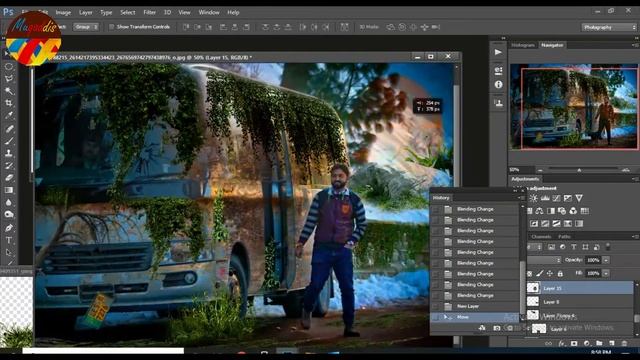Viewport: 640px width, 360px height.
Task: Select the Polygonal Lasso tool
Action: click(x=9, y=78)
